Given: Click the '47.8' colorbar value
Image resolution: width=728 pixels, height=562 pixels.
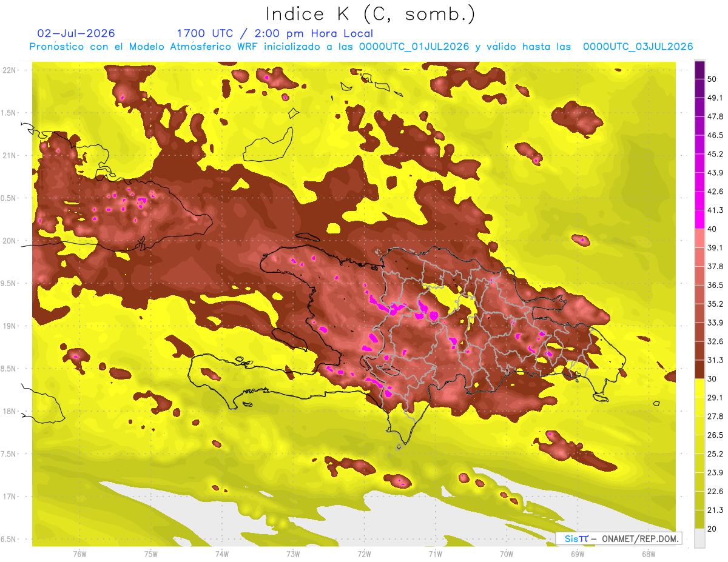Looking at the screenshot, I should pyautogui.click(x=715, y=116).
